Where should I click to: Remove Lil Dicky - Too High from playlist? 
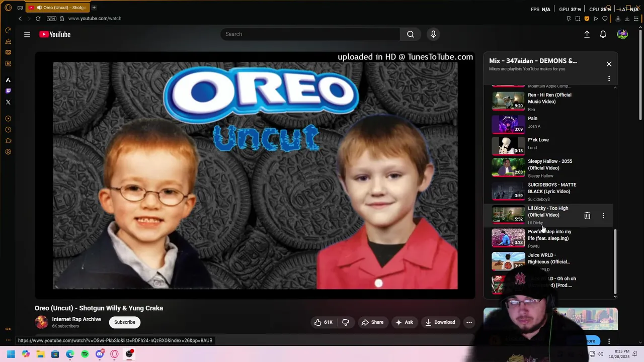587,216
